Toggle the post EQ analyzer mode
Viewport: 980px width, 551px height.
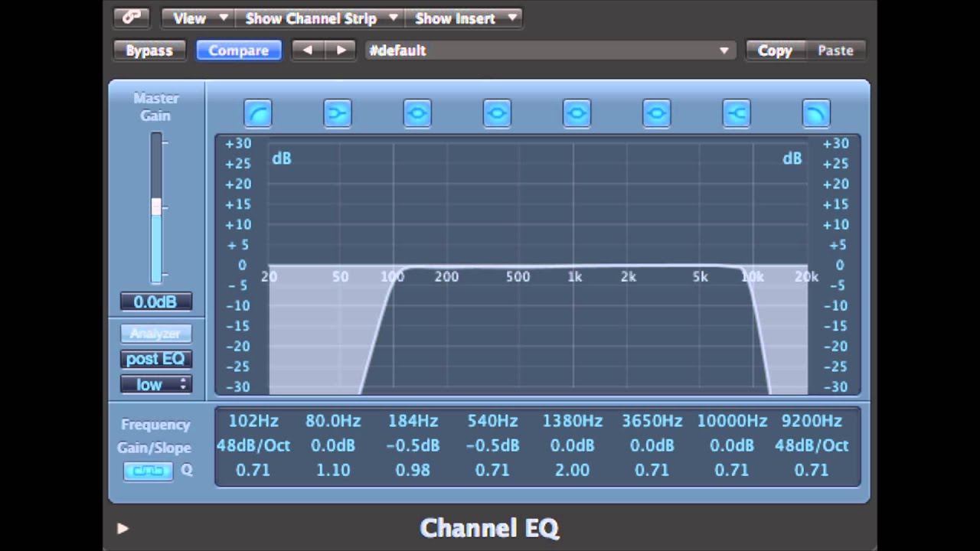pos(155,359)
